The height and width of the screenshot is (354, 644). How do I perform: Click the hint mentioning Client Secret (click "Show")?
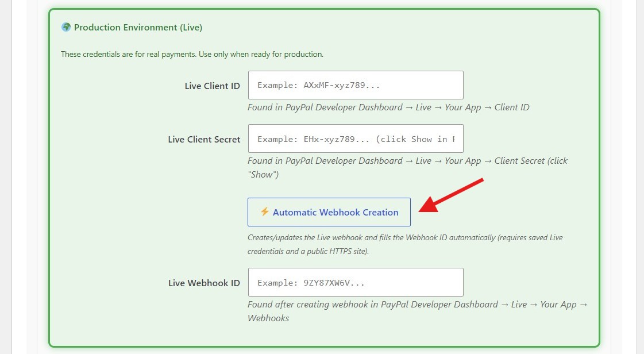(407, 168)
